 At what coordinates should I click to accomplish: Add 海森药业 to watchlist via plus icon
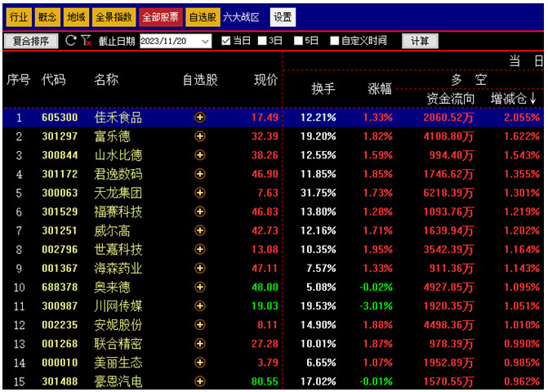200,269
